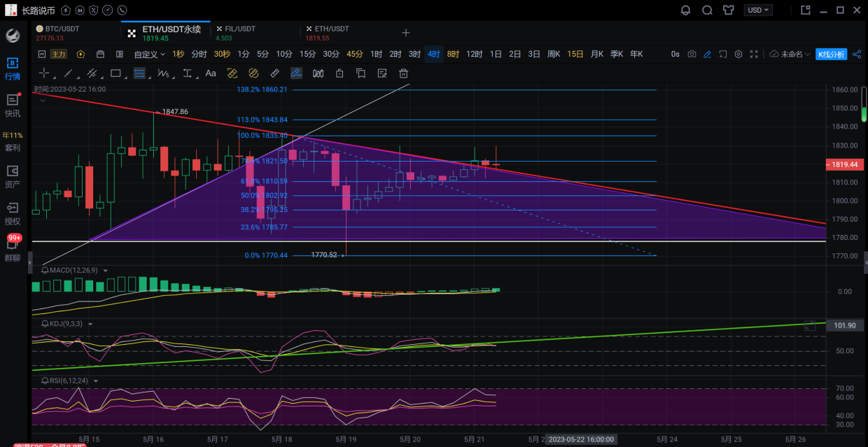This screenshot has width=868, height=447.
Task: Open the skin theme shirt icon
Action: [729, 10]
